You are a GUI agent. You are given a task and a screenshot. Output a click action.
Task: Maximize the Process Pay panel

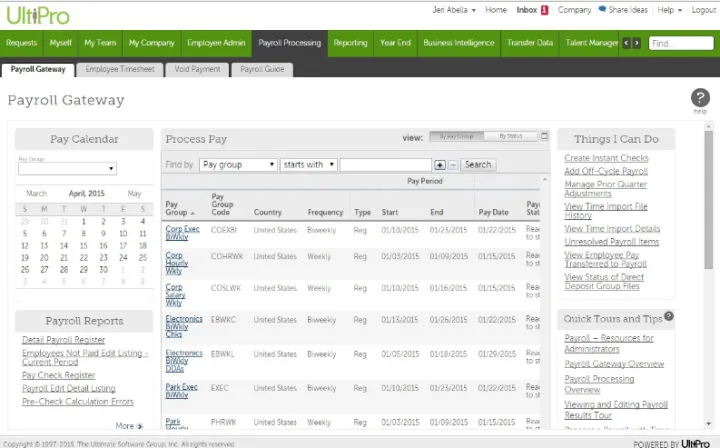tap(544, 136)
